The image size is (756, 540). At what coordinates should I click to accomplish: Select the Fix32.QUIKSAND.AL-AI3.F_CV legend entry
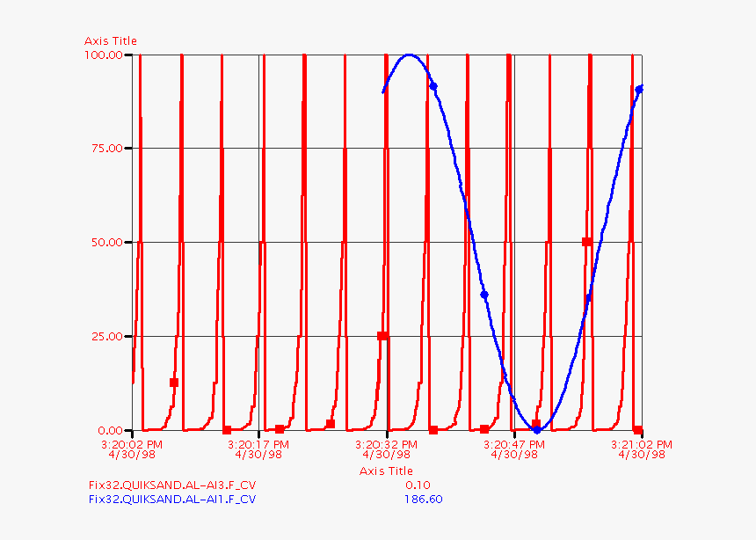(171, 482)
